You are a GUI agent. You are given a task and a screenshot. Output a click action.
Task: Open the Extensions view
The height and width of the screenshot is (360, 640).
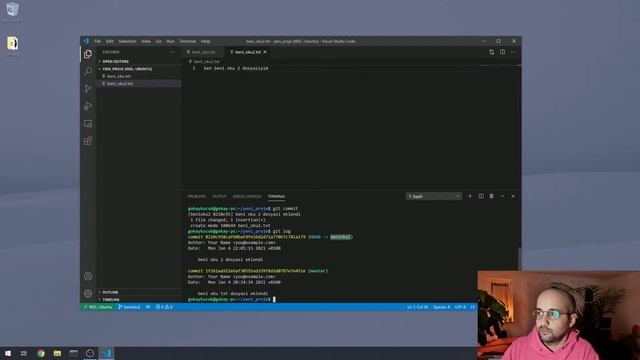(x=88, y=141)
